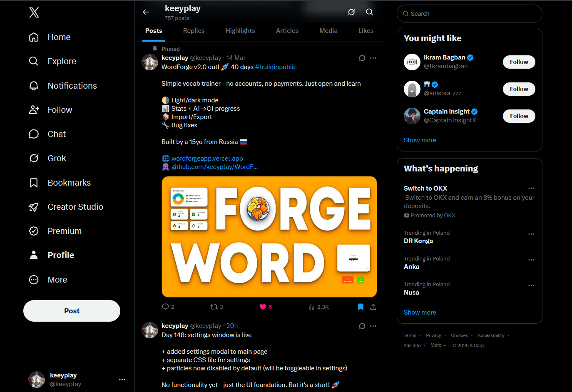This screenshot has width=572, height=392.
Task: Open the More menu in the sidebar
Action: (48, 280)
